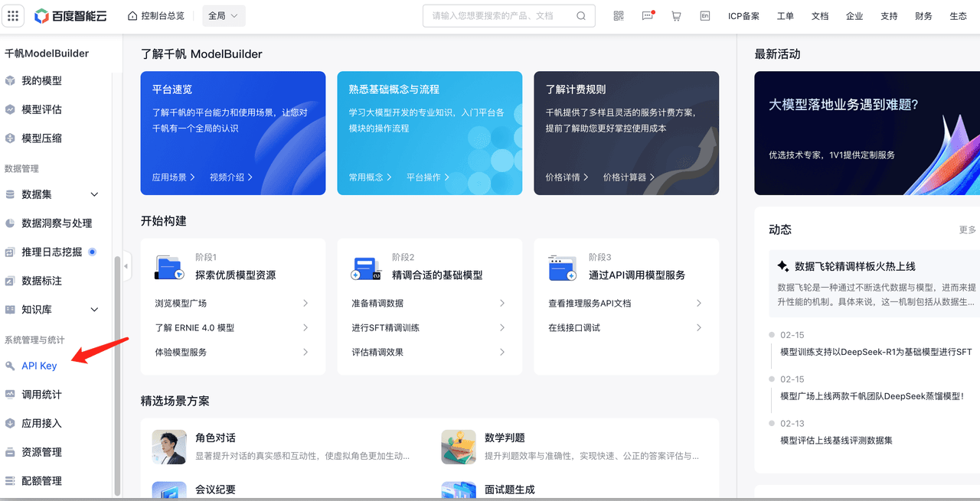Open 浏览模型广场 row arrow
This screenshot has width=980, height=501.
click(305, 303)
